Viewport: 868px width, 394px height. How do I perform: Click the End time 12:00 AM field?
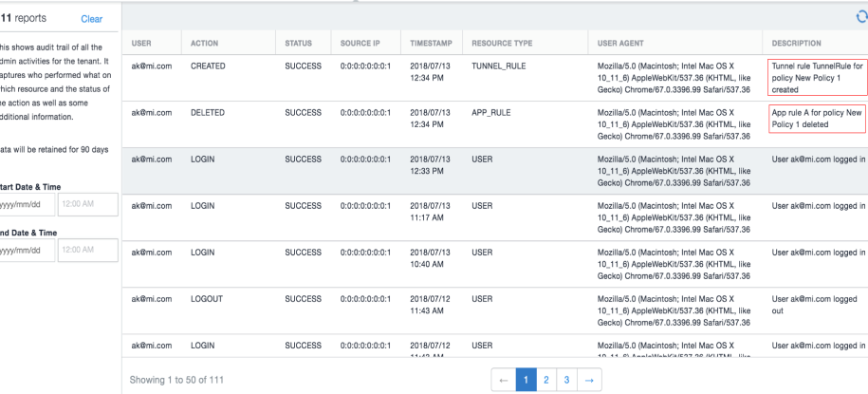coord(88,250)
